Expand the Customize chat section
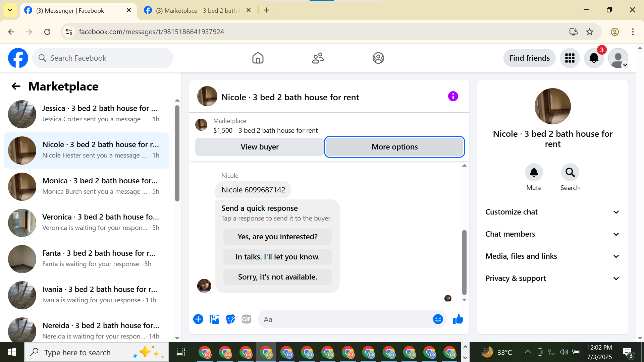Screen dimensions: 644x362 pyautogui.click(x=552, y=212)
